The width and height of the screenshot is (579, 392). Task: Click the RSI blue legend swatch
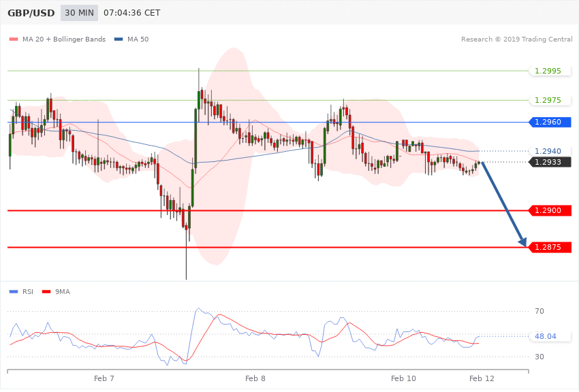(14, 292)
